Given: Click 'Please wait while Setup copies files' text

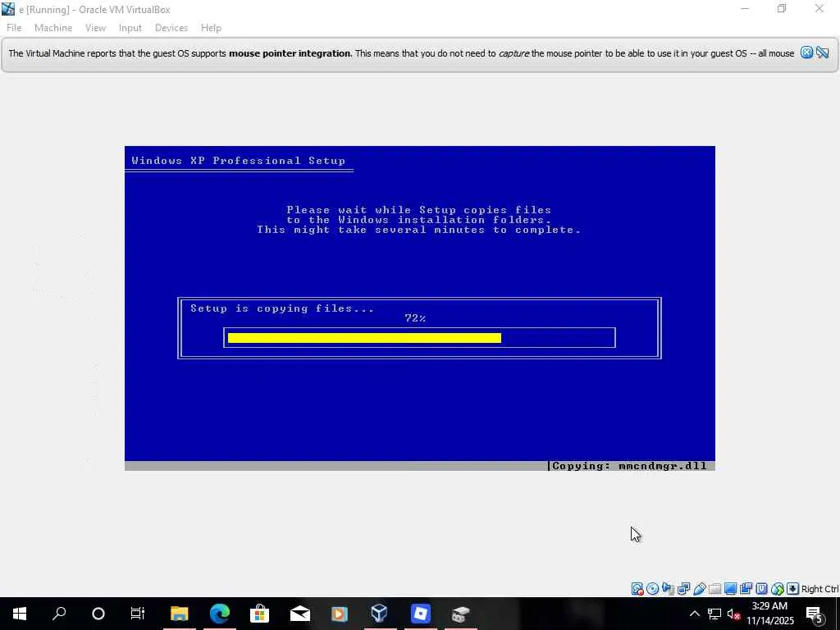Looking at the screenshot, I should point(419,209).
